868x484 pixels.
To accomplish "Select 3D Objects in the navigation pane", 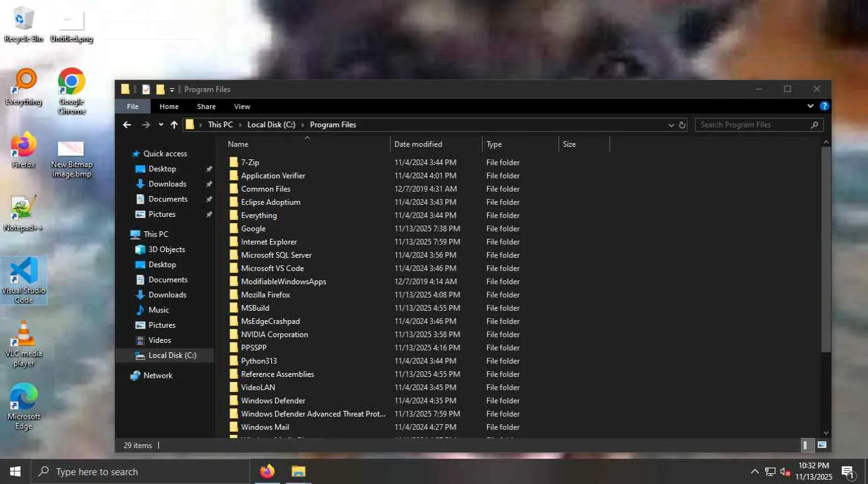I will point(167,250).
